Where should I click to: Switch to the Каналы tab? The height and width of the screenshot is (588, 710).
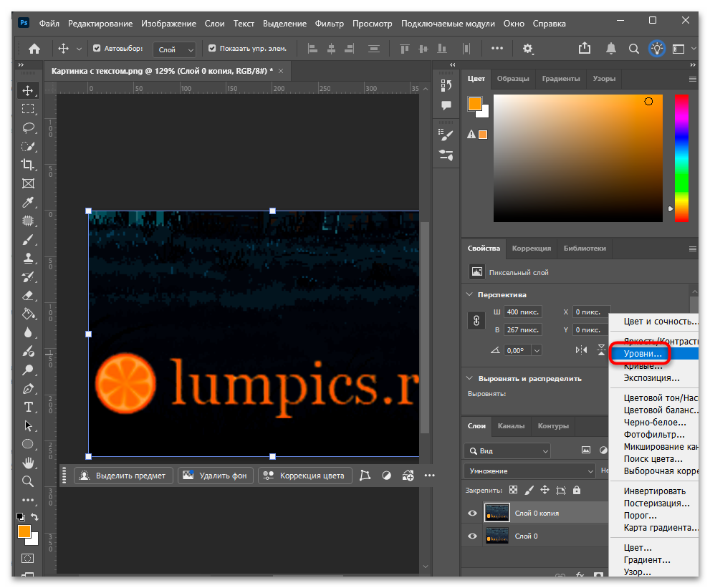[x=511, y=426]
